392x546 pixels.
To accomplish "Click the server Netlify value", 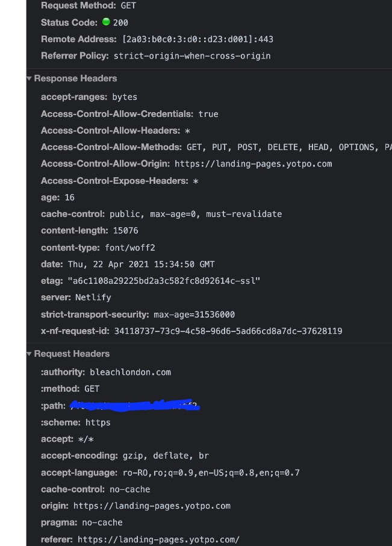I will (93, 297).
